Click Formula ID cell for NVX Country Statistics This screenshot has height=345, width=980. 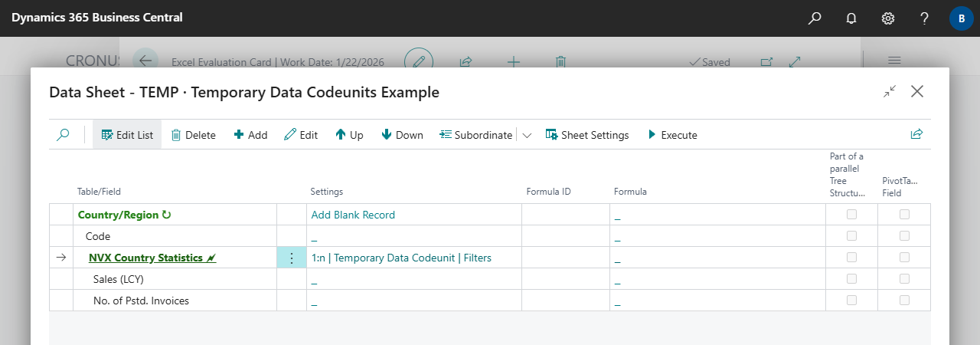coord(566,258)
